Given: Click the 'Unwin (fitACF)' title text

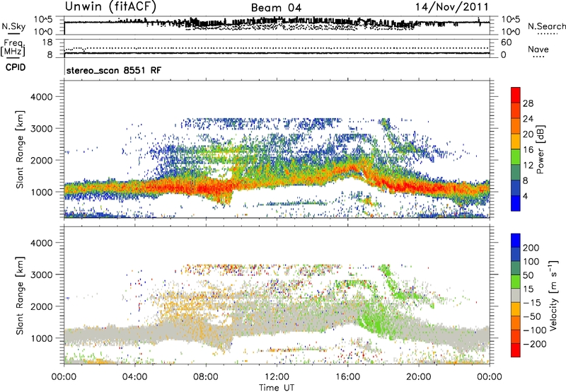Looking at the screenshot, I should pyautogui.click(x=110, y=7).
